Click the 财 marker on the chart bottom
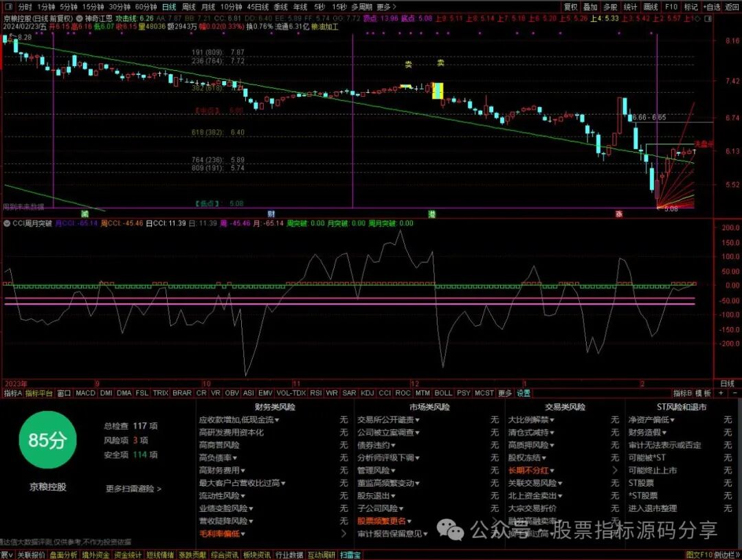 (271, 214)
